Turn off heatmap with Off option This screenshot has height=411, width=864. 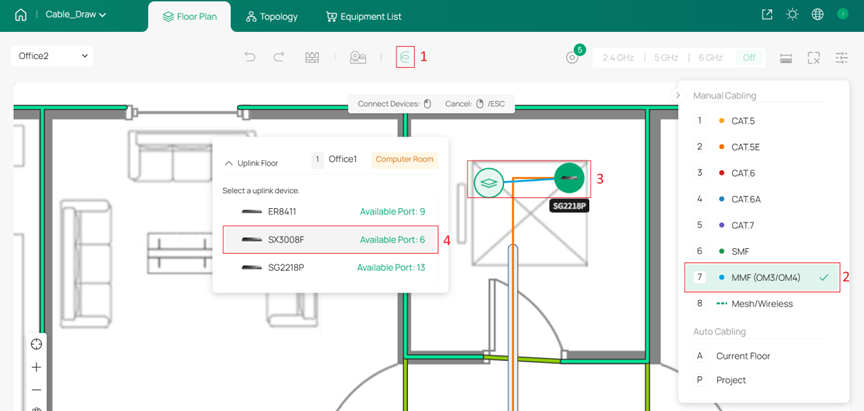[x=749, y=58]
